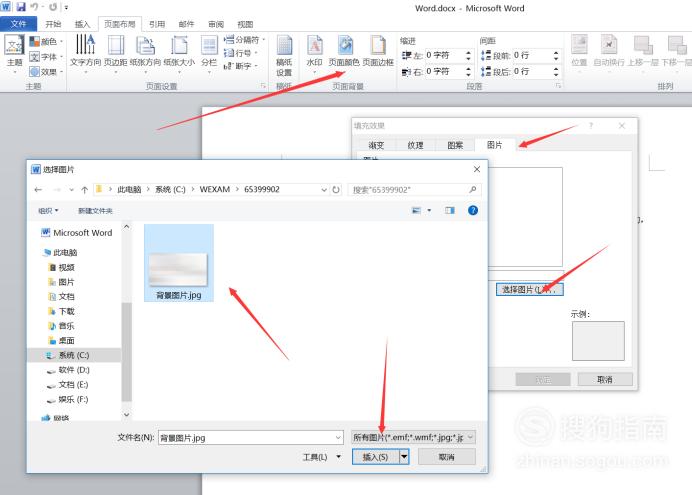Select Pattern (图案) tab in fill effects
The height and width of the screenshot is (495, 692).
[x=455, y=145]
